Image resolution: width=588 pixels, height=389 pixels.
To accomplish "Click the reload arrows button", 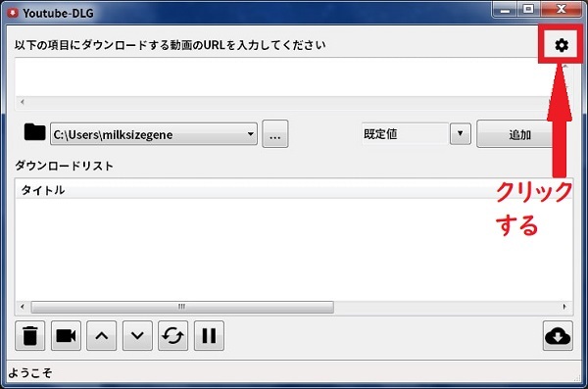I will point(172,335).
